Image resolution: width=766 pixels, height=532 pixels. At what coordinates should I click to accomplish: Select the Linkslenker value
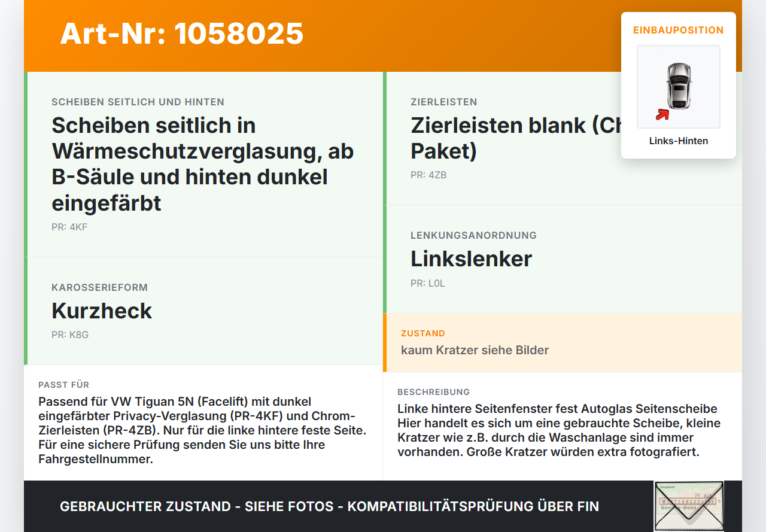pyautogui.click(x=471, y=259)
